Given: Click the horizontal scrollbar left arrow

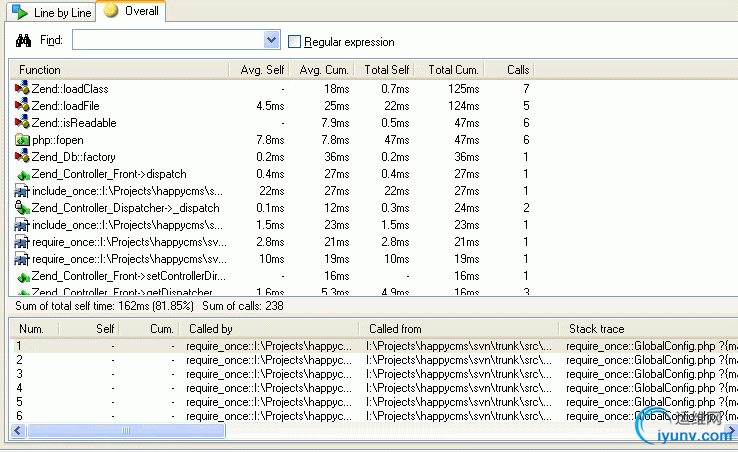Looking at the screenshot, I should (x=18, y=430).
